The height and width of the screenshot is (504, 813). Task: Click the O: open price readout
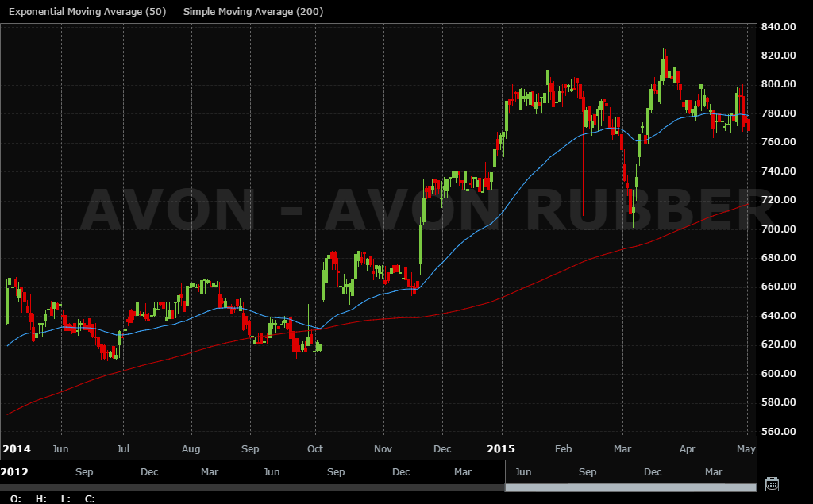click(16, 498)
